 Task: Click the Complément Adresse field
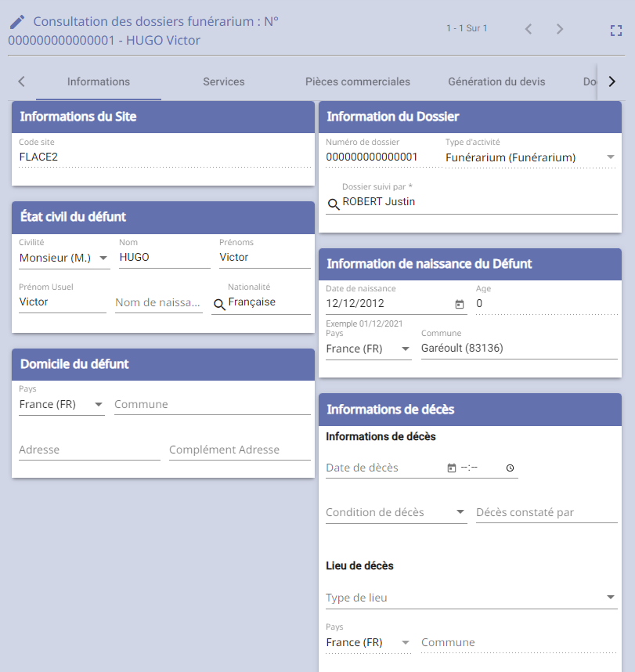[x=240, y=450]
